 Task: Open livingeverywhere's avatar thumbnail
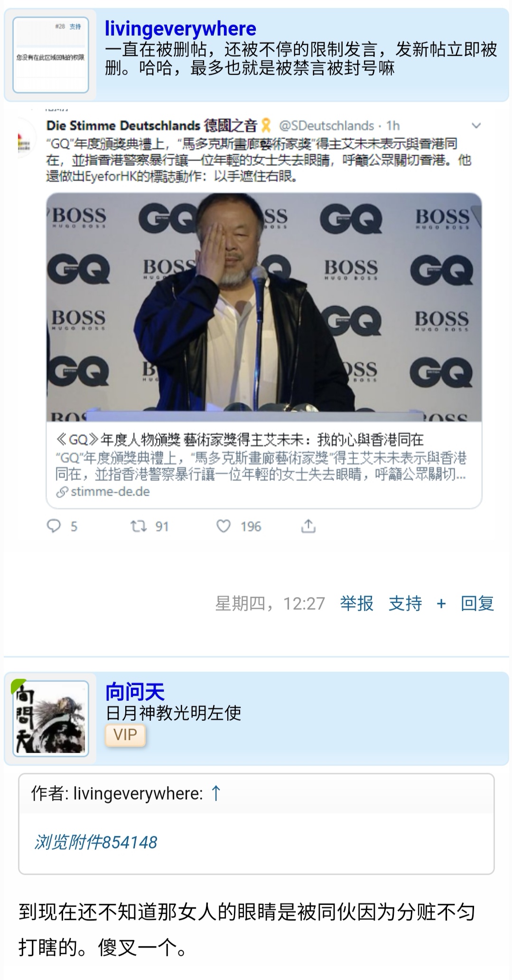(51, 55)
